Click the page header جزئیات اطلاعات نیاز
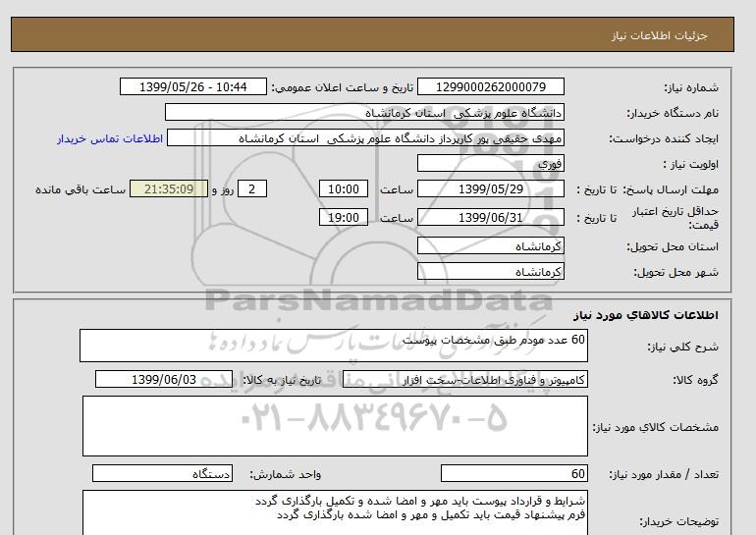This screenshot has height=535, width=756. (660, 35)
